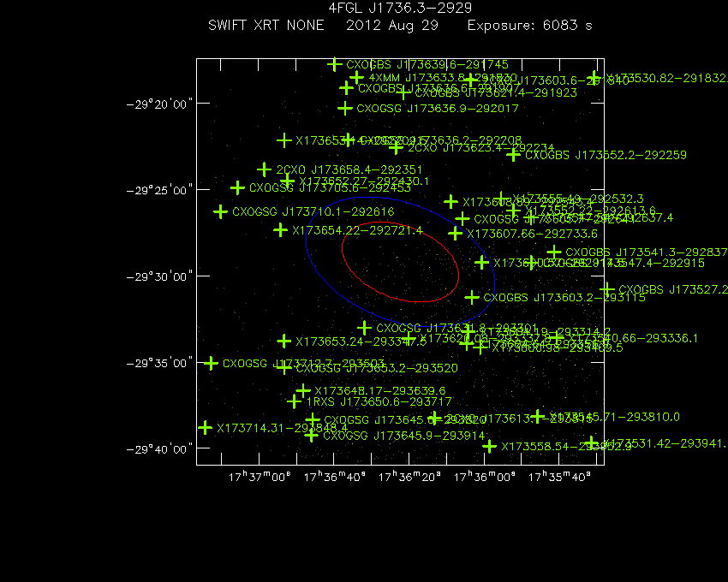Click the right ascension label 17h37m00s
The image size is (728, 582).
(260, 477)
